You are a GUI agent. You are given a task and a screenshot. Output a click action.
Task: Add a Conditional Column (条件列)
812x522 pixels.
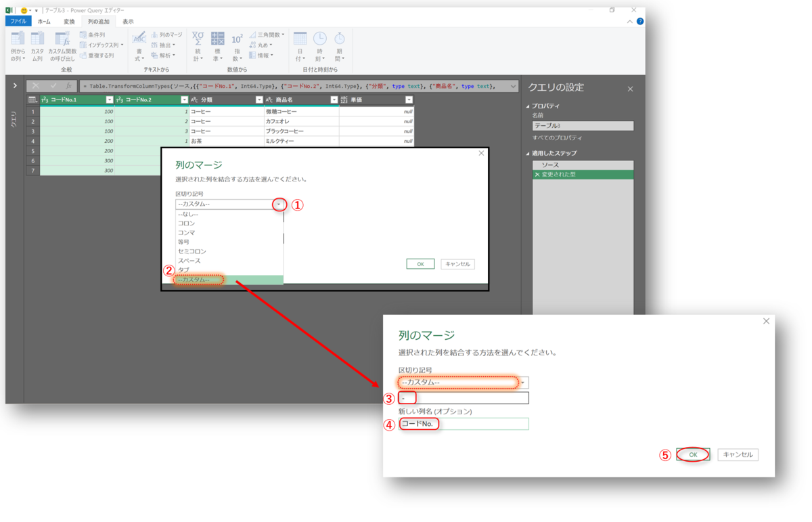[92, 35]
